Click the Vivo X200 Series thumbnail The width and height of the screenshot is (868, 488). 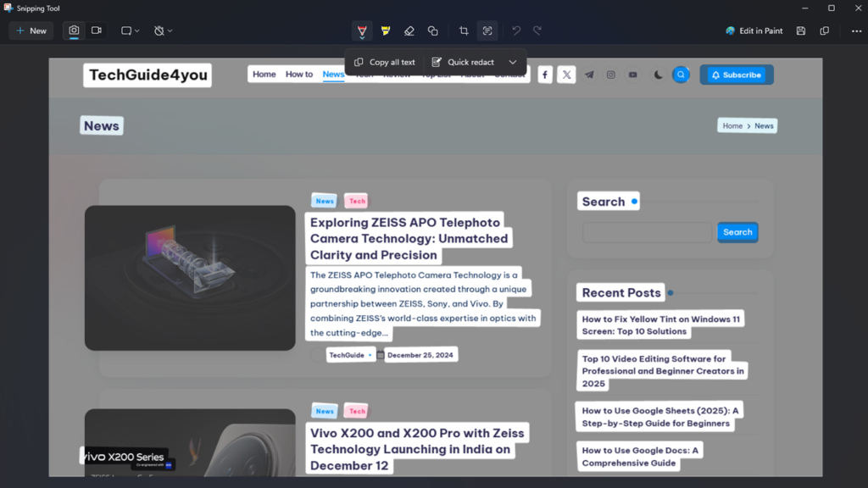tap(190, 442)
